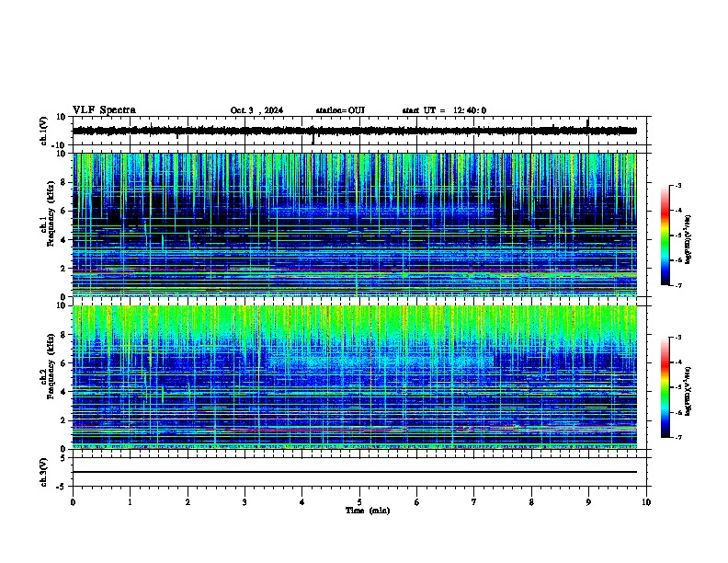Click time axis tick label "5"

pyautogui.click(x=359, y=502)
